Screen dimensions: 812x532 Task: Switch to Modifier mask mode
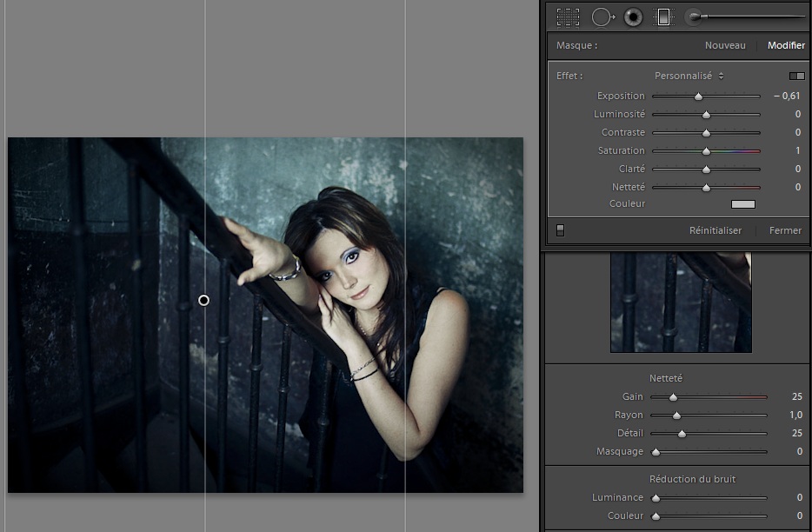pyautogui.click(x=786, y=45)
